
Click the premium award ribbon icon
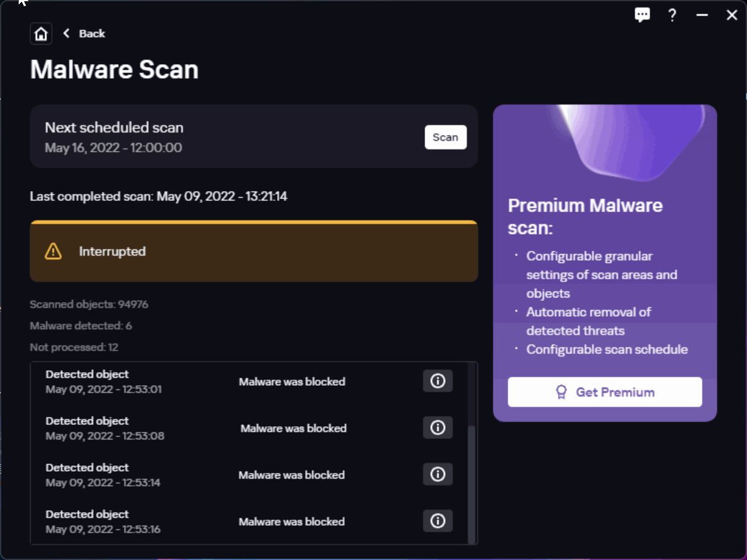coord(561,392)
